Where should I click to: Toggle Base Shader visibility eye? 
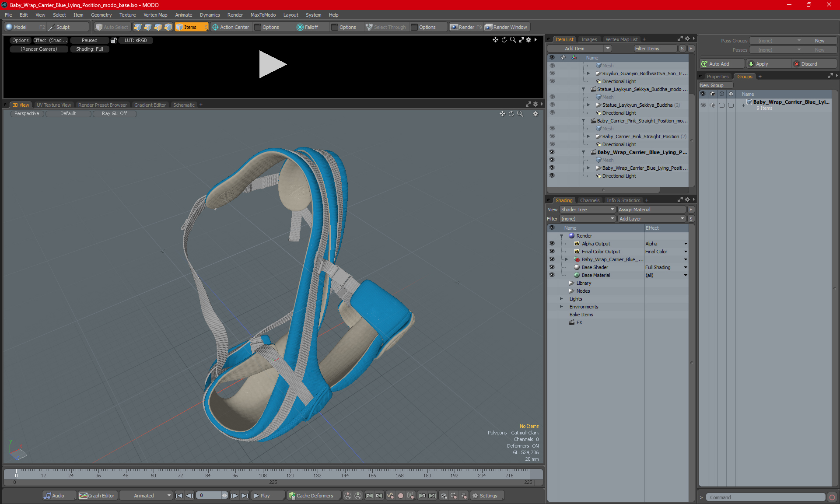(x=552, y=267)
